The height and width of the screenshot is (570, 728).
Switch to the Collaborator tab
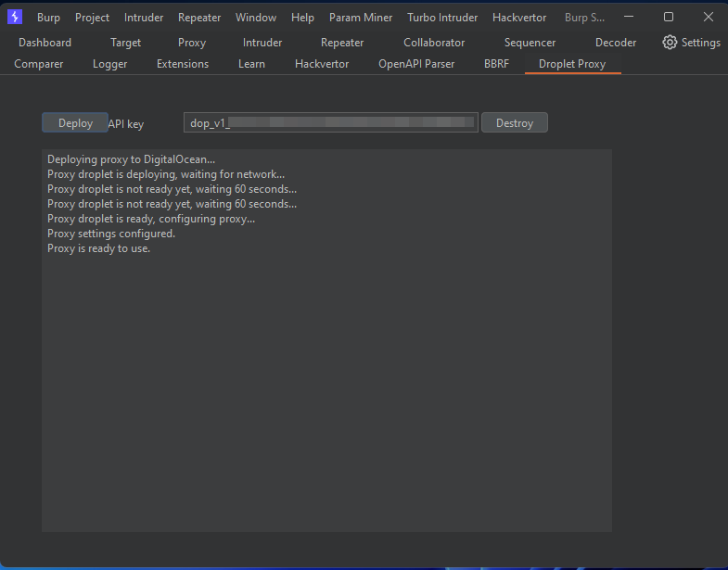[434, 43]
